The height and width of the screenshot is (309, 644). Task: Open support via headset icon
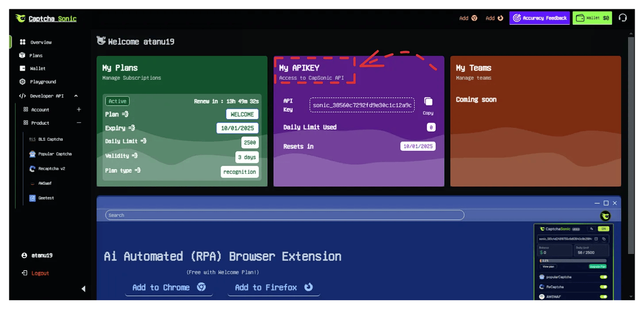pos(623,18)
